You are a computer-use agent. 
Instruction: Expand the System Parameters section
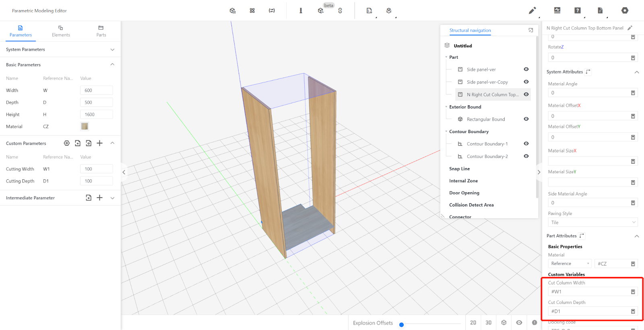pos(112,49)
